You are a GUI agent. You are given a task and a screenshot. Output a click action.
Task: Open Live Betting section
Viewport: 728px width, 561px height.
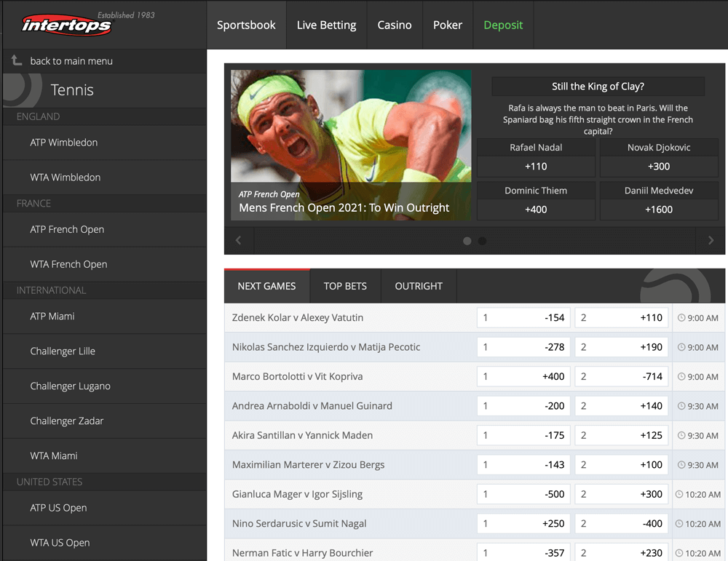pyautogui.click(x=326, y=25)
